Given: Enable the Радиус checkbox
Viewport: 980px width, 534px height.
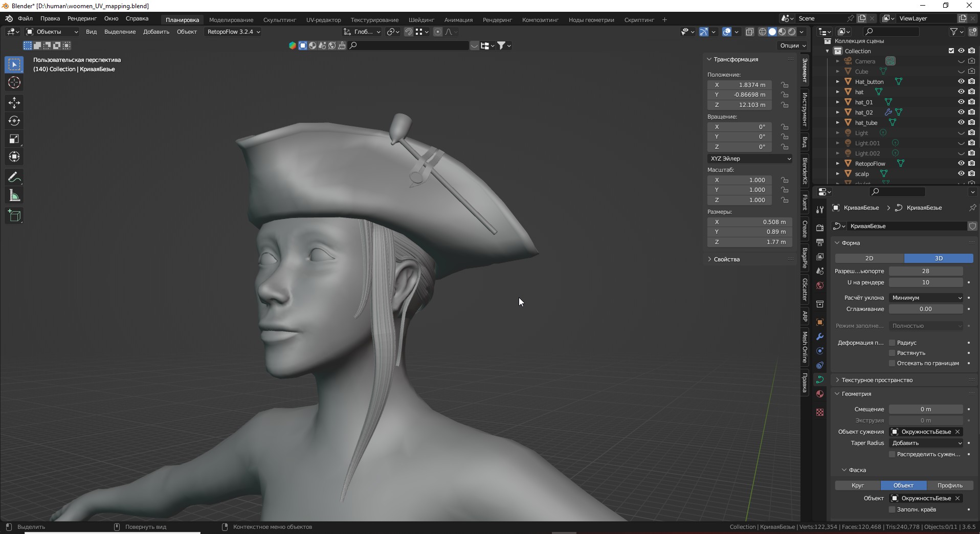Looking at the screenshot, I should tap(892, 343).
